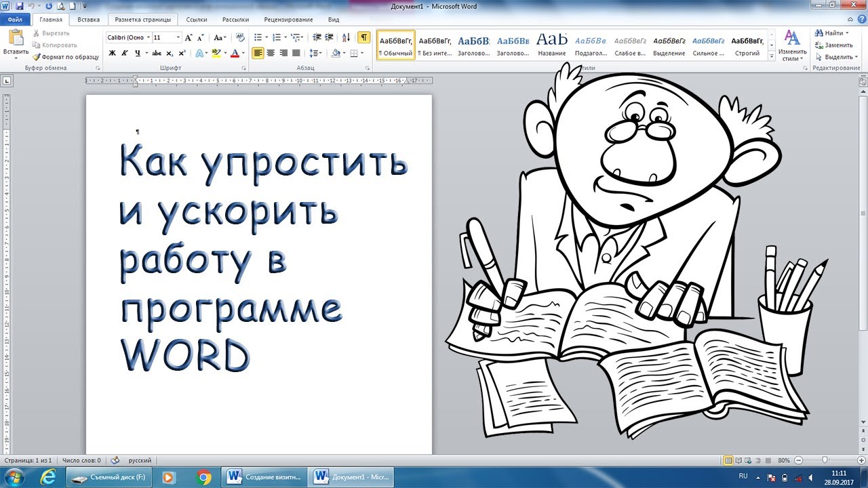Toggle italic К formatting

point(125,53)
